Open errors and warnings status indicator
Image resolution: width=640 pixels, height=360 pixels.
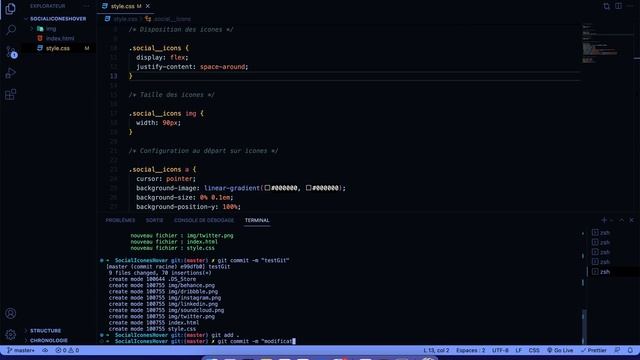tap(67, 350)
